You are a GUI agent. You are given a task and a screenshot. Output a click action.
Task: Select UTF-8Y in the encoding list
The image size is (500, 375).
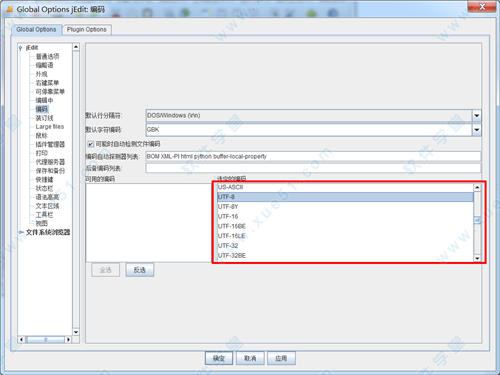point(345,207)
